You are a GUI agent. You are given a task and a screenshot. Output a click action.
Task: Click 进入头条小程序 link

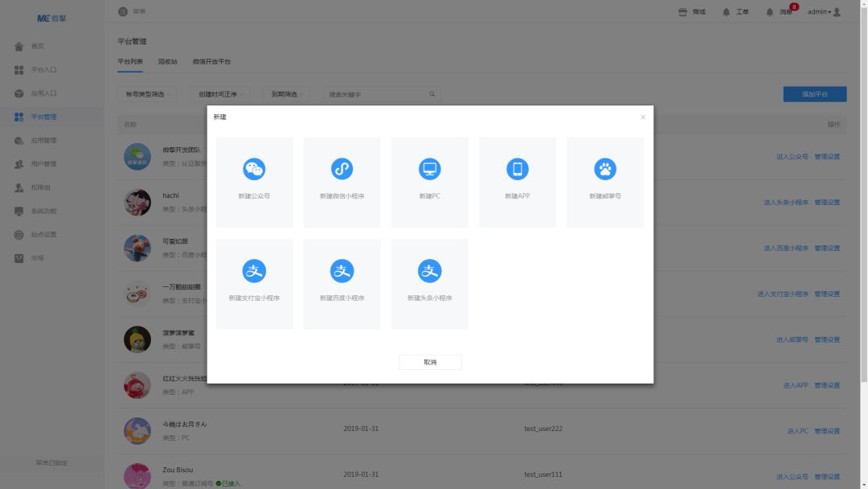point(786,203)
